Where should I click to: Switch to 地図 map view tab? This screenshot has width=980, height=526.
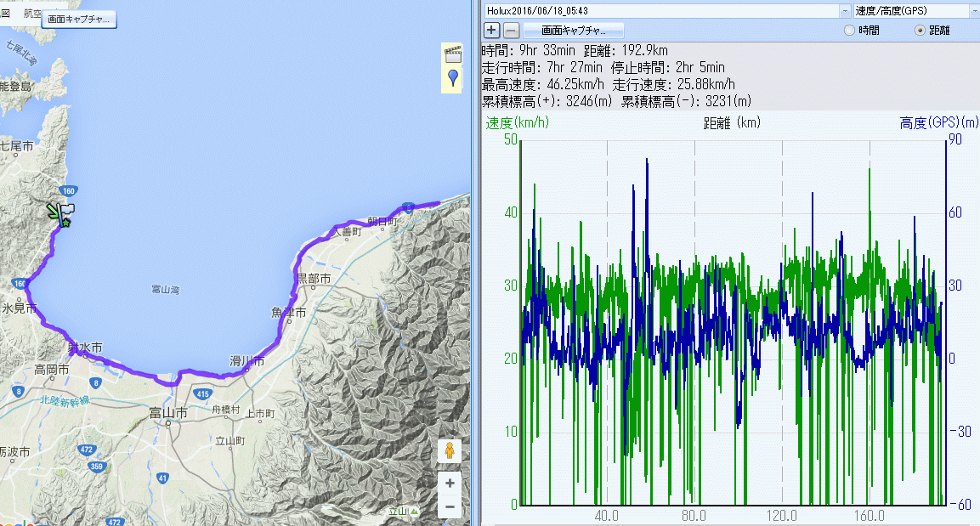coord(5,14)
